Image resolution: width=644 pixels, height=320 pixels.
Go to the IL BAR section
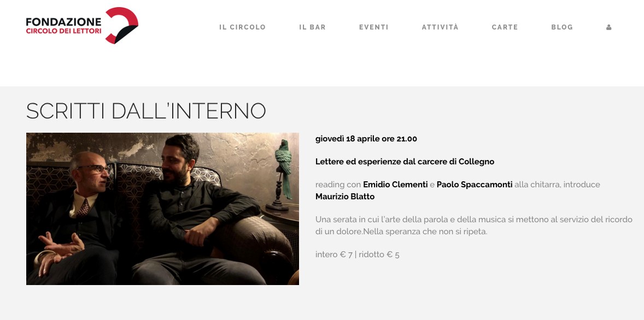pyautogui.click(x=312, y=27)
